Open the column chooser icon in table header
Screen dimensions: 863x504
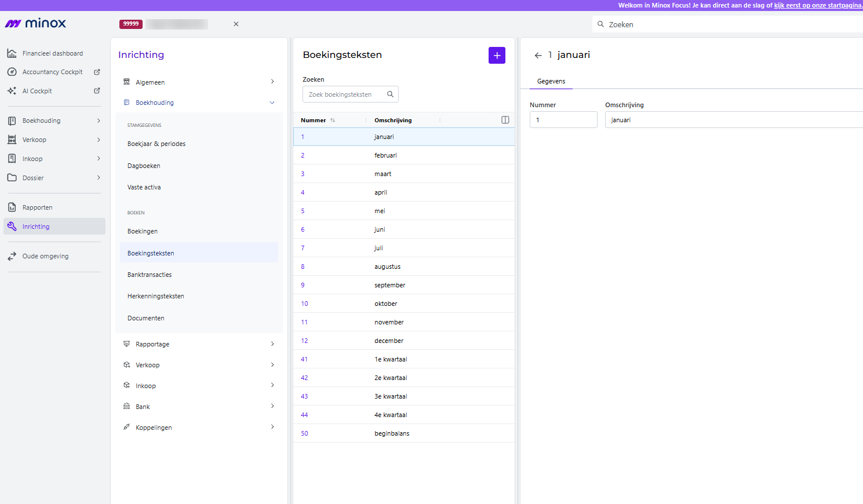(x=505, y=120)
